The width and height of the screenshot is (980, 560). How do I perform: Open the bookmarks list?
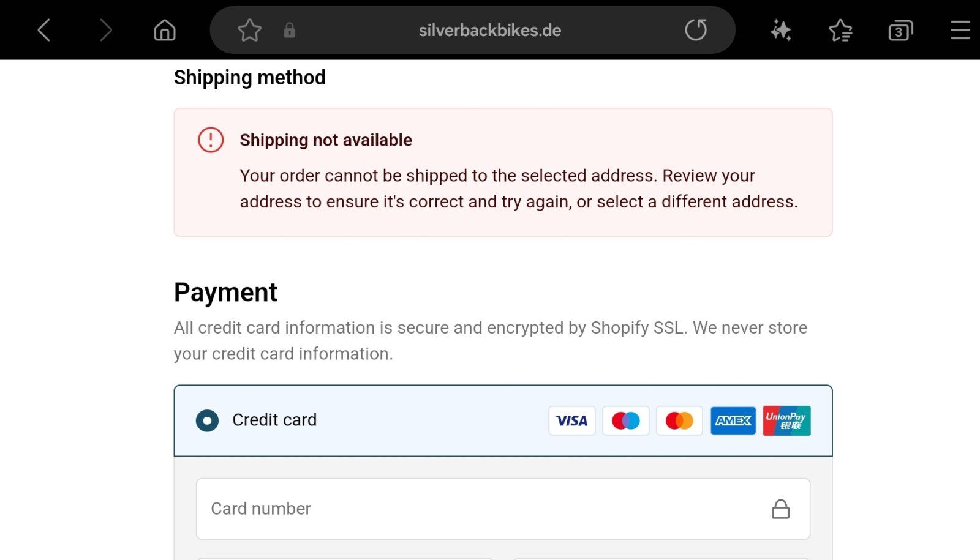click(x=840, y=30)
